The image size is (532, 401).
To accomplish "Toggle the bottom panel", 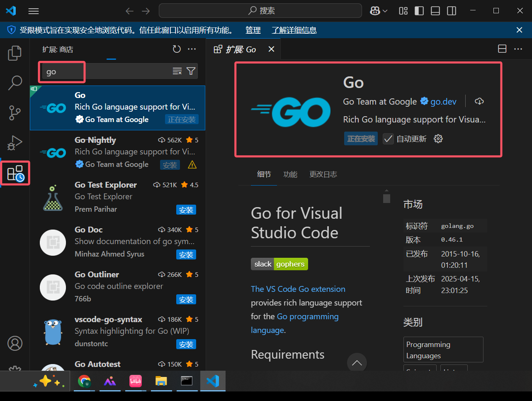I will coord(435,11).
